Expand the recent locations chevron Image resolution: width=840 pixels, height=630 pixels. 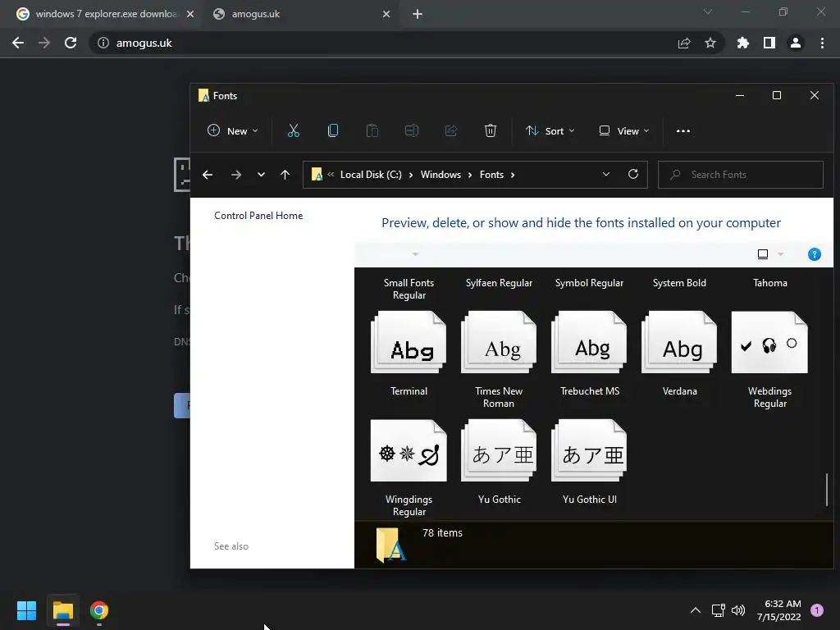pos(261,175)
